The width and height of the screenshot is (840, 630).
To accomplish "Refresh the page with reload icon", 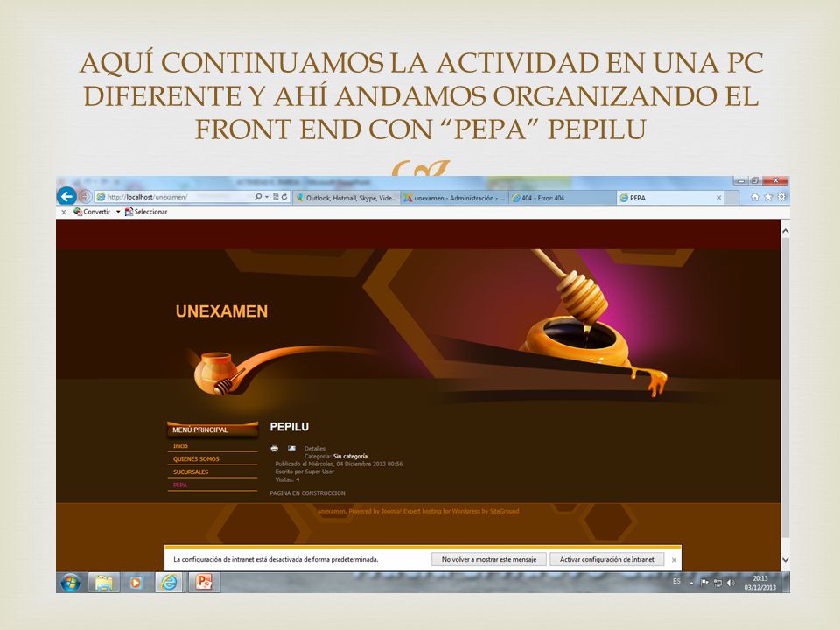I will point(284,197).
